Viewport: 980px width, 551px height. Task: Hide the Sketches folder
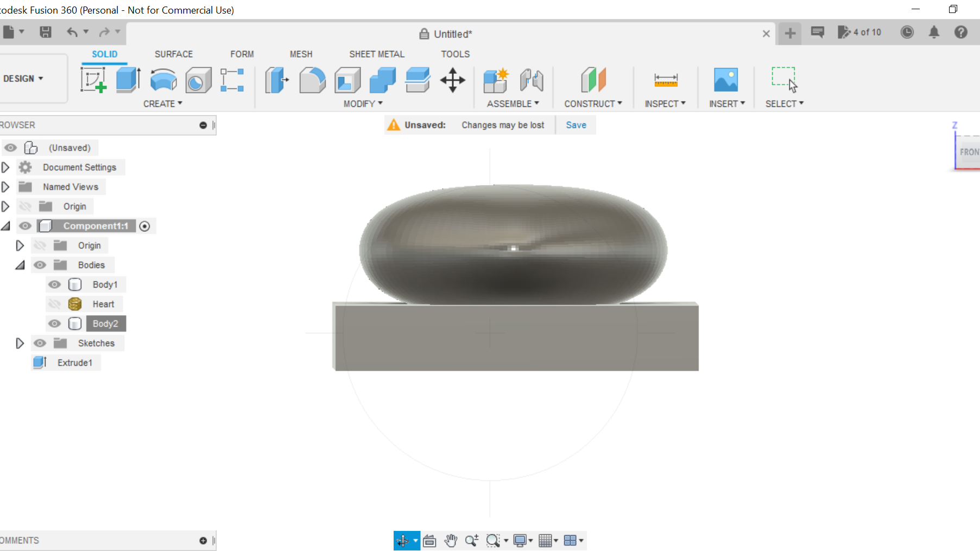coord(40,343)
